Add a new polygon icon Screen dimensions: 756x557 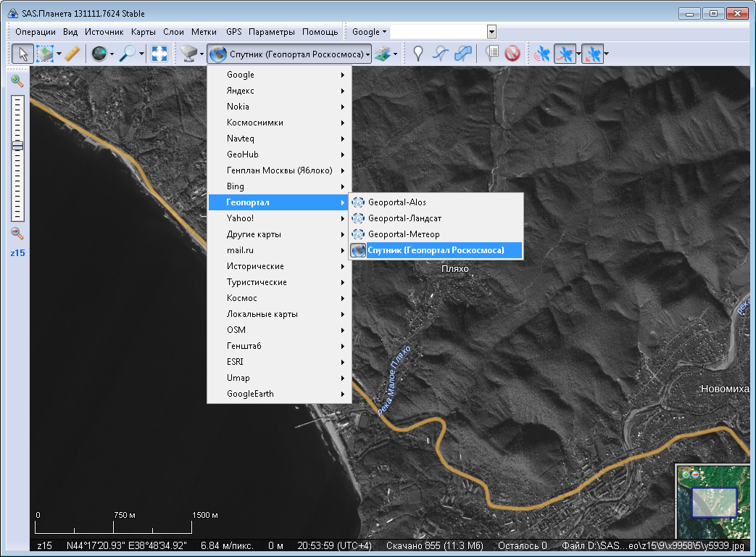pos(463,54)
